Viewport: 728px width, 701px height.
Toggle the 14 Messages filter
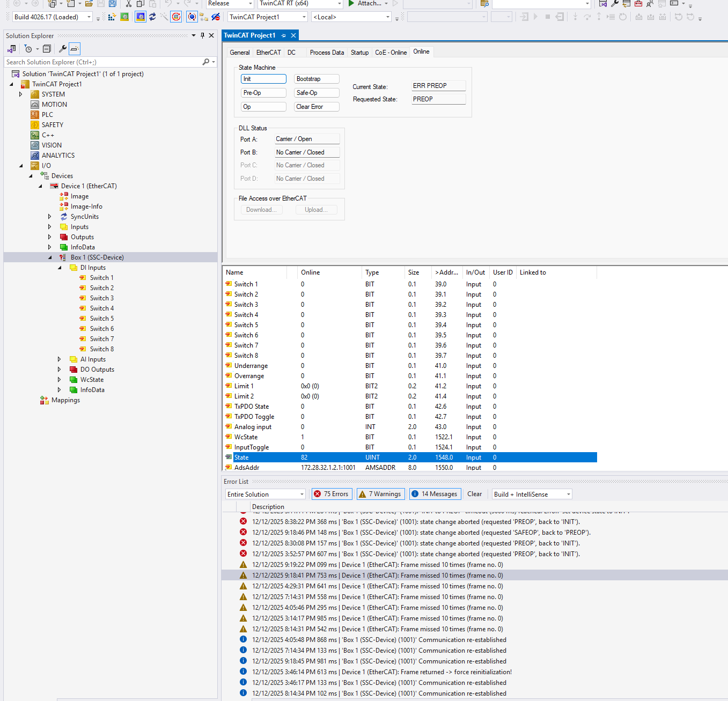click(x=434, y=494)
